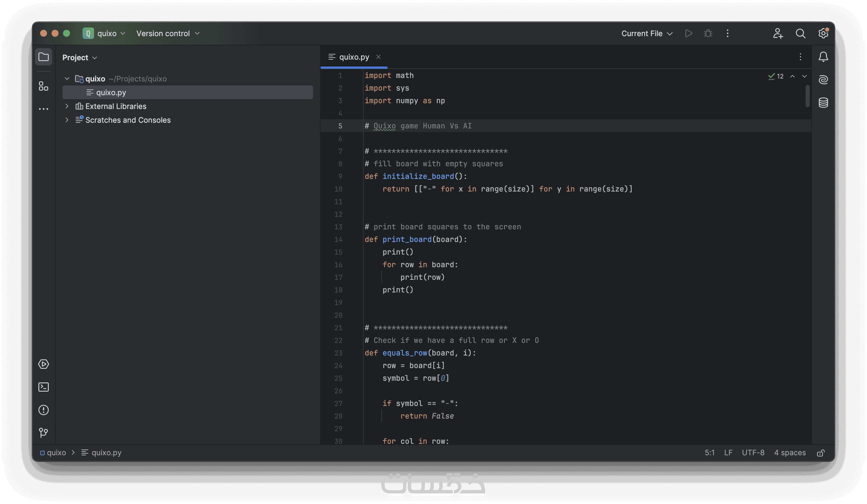The width and height of the screenshot is (867, 504).
Task: Select quixo.py in the project tree
Action: click(x=111, y=93)
